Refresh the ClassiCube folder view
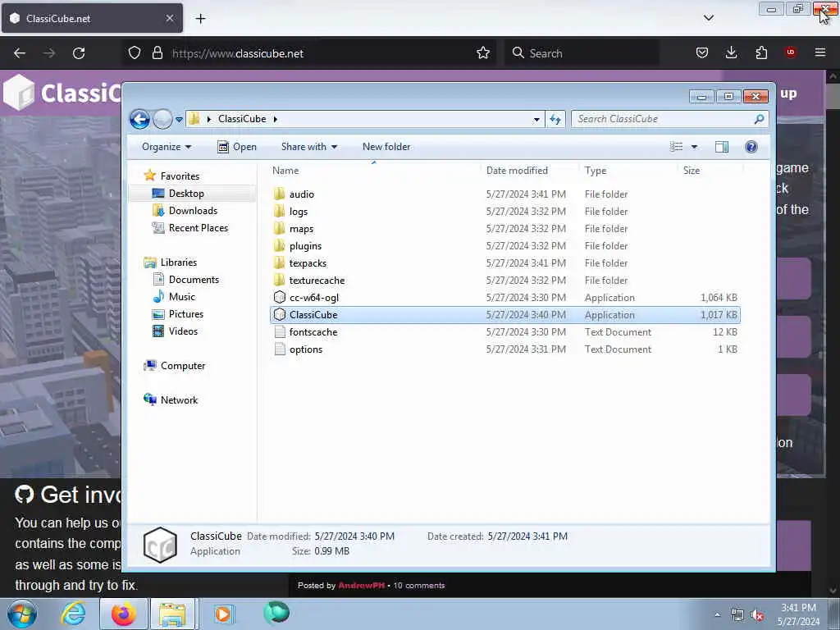The image size is (840, 630). (x=555, y=120)
